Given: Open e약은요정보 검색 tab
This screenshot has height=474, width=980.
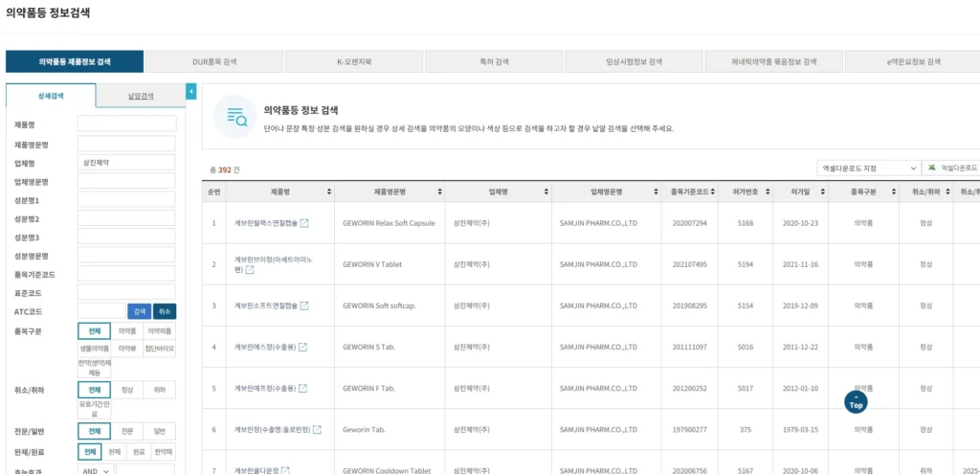Looking at the screenshot, I should [x=913, y=62].
